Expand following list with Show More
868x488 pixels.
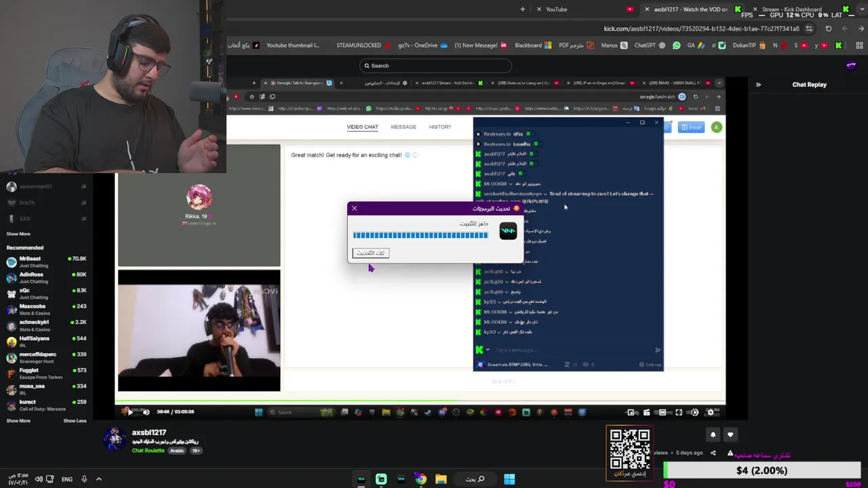click(x=18, y=234)
